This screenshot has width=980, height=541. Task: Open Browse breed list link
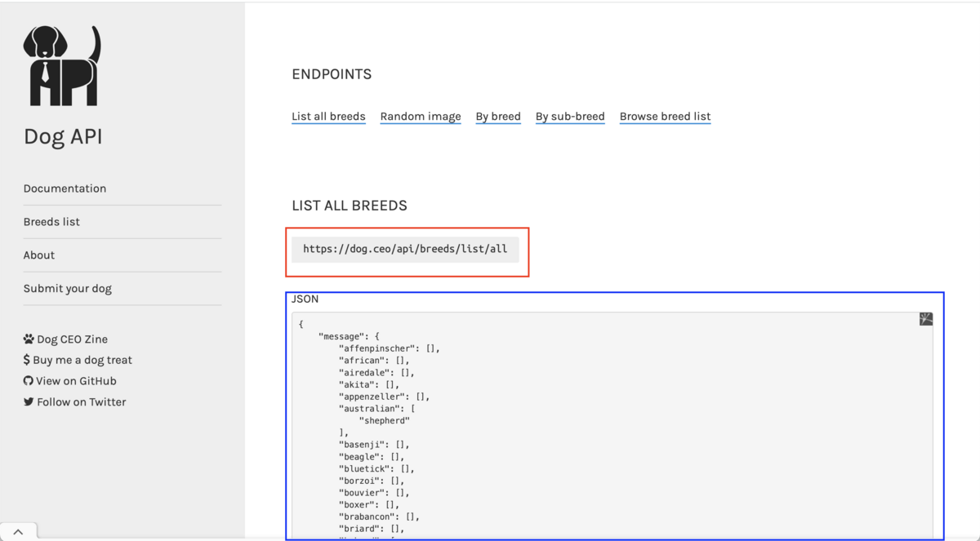pyautogui.click(x=665, y=117)
